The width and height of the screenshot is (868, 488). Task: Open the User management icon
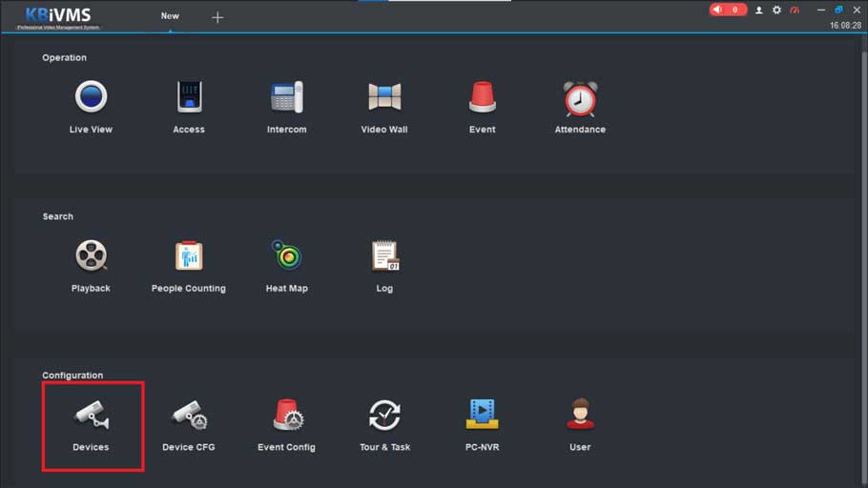click(580, 416)
